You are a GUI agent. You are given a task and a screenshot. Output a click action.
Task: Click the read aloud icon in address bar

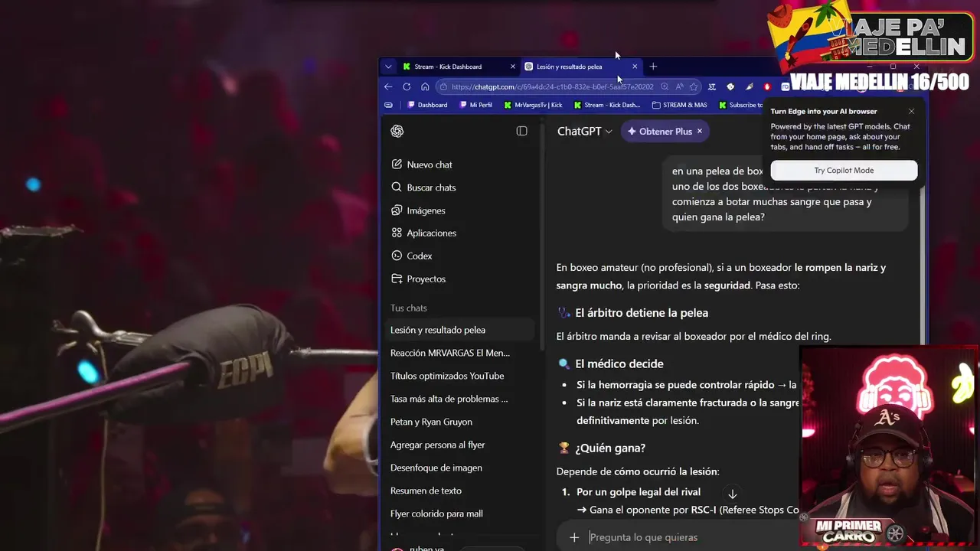click(679, 86)
